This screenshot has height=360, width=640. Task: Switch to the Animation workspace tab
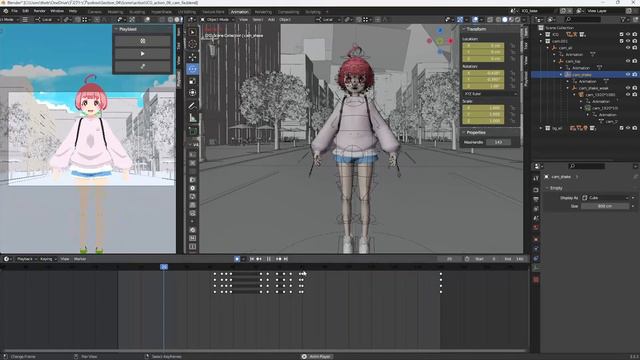point(240,12)
